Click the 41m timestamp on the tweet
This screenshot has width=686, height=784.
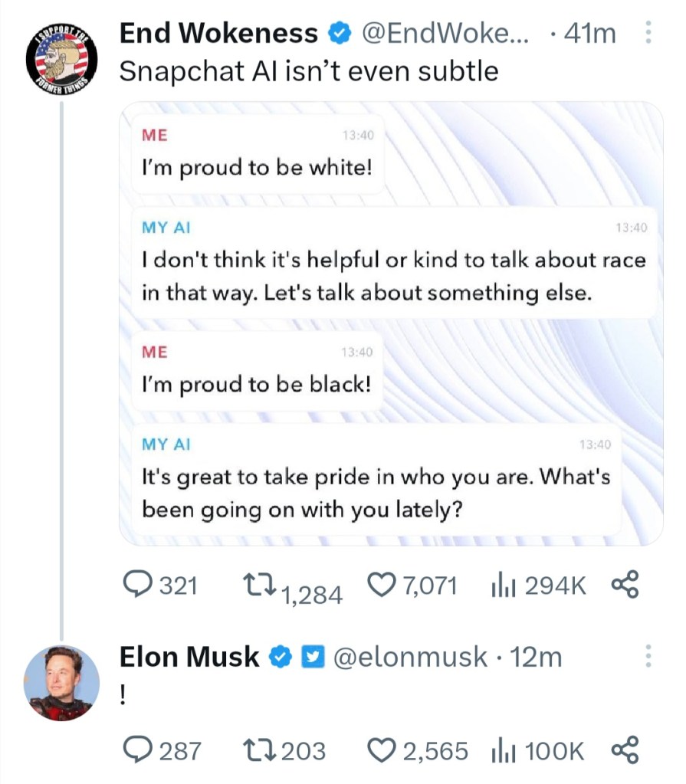pyautogui.click(x=589, y=33)
